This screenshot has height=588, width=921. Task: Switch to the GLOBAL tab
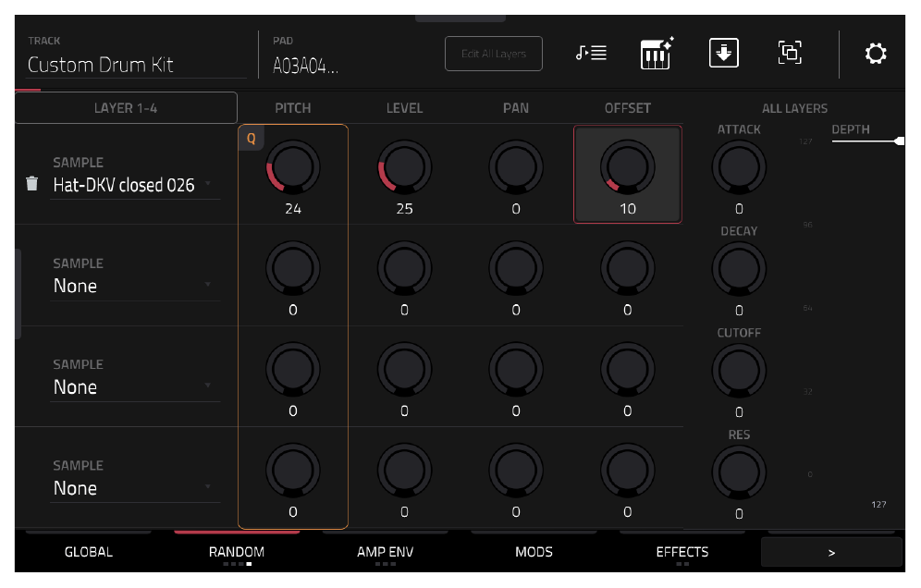point(89,552)
